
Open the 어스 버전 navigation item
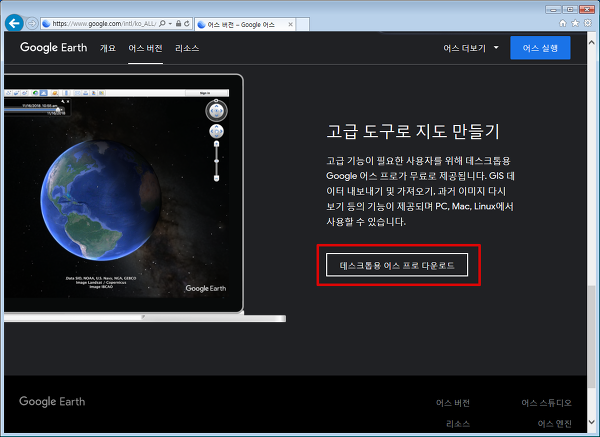(145, 48)
